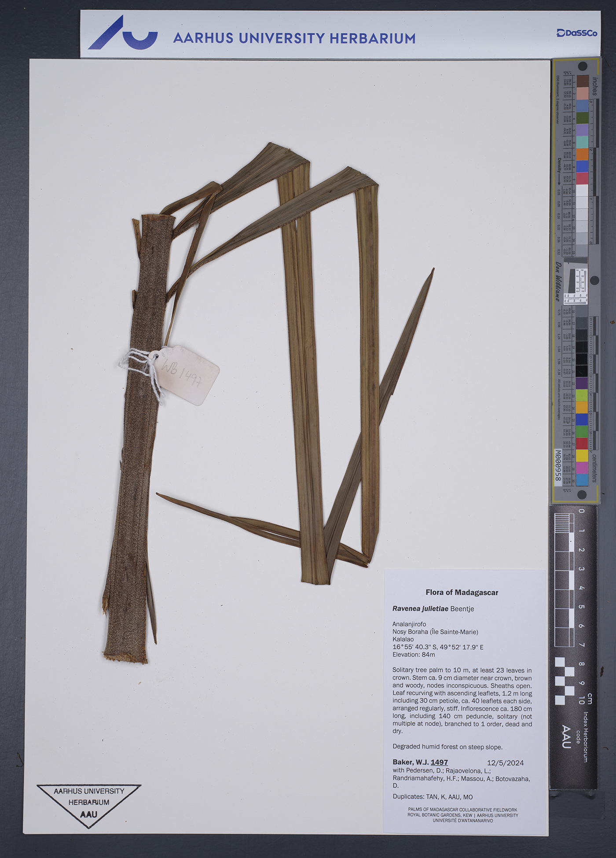The height and width of the screenshot is (858, 616).
Task: Click the Don Williams signature on color chart
Action: click(558, 282)
